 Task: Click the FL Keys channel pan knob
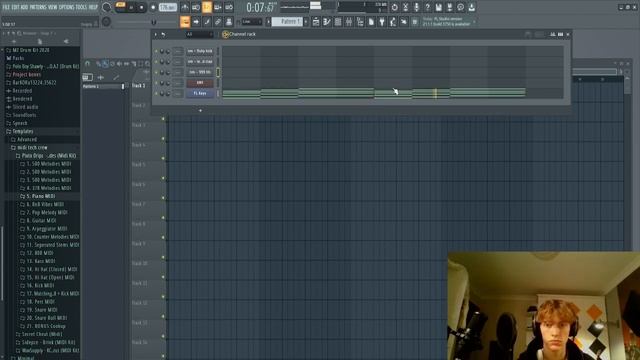click(162, 93)
